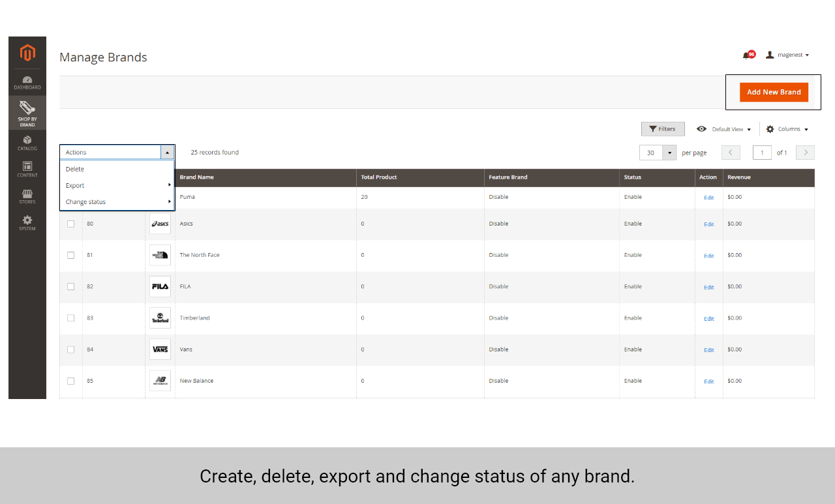Open the Dashboard from the sidebar

[x=27, y=82]
